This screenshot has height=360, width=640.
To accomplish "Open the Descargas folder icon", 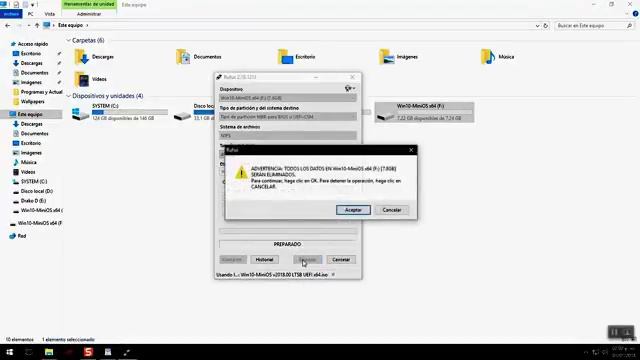I will coord(82,57).
